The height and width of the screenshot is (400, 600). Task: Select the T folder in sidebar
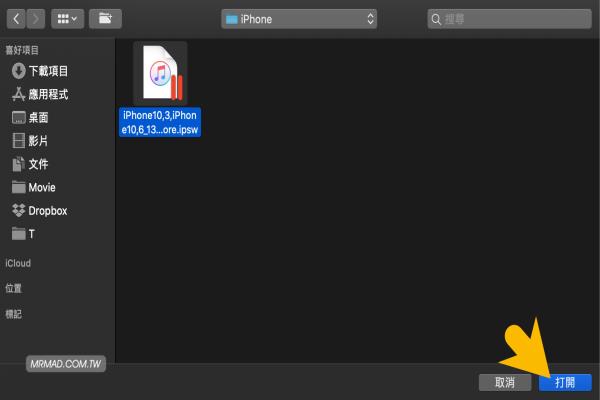click(x=31, y=234)
